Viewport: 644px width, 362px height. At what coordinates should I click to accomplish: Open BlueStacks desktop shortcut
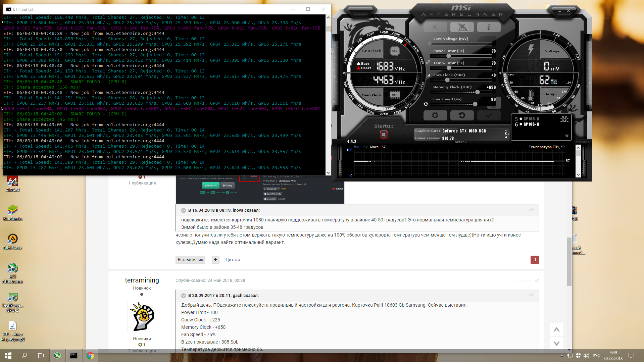coord(13,213)
